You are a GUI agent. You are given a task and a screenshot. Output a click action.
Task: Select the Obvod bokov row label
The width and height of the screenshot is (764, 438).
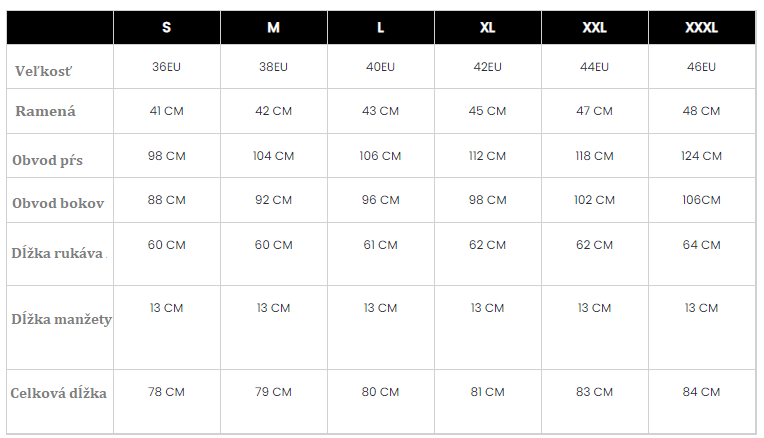[58, 203]
